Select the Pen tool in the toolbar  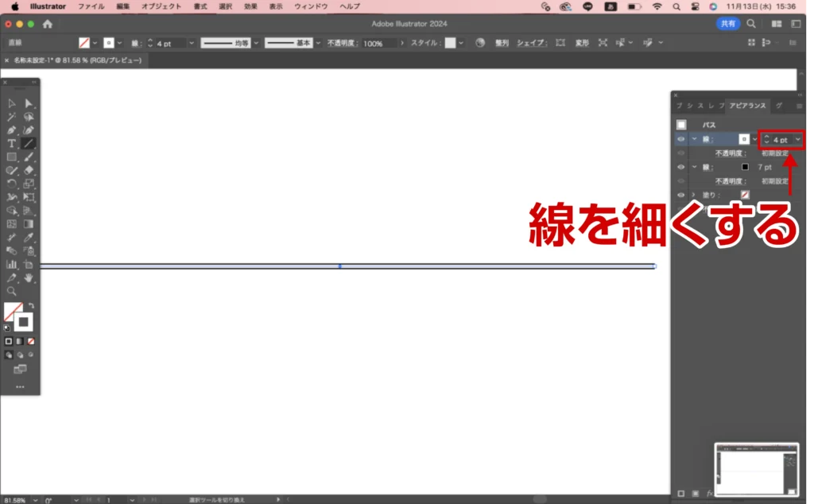click(12, 130)
